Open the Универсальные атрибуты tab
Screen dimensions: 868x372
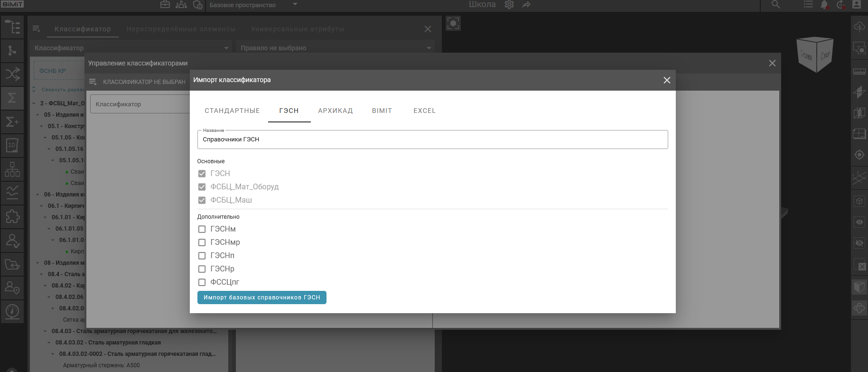click(x=298, y=29)
